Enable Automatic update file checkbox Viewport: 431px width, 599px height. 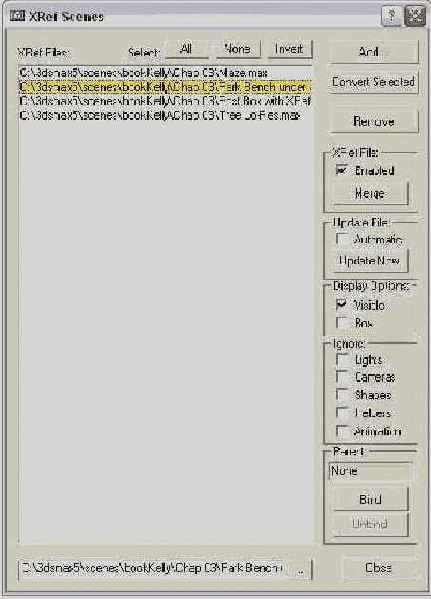click(342, 239)
